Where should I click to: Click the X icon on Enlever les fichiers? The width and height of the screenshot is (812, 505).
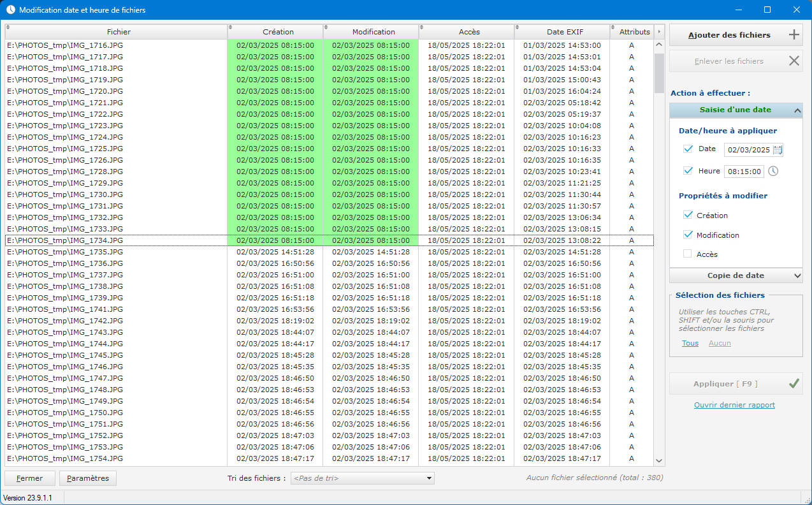[x=794, y=61]
